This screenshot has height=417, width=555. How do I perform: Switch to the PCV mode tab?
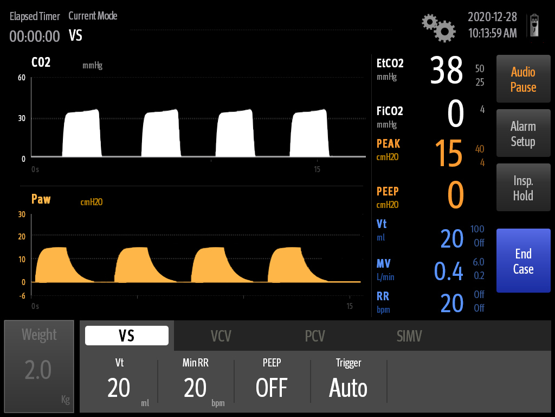pos(315,336)
